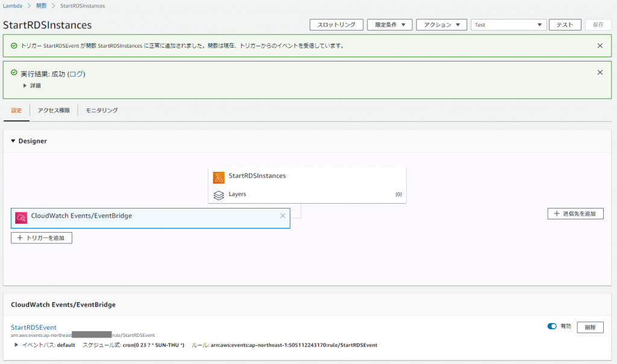Click the cron(0 23 ? * SUN-THU *) schedule text
This screenshot has width=617, height=364.
point(154,345)
